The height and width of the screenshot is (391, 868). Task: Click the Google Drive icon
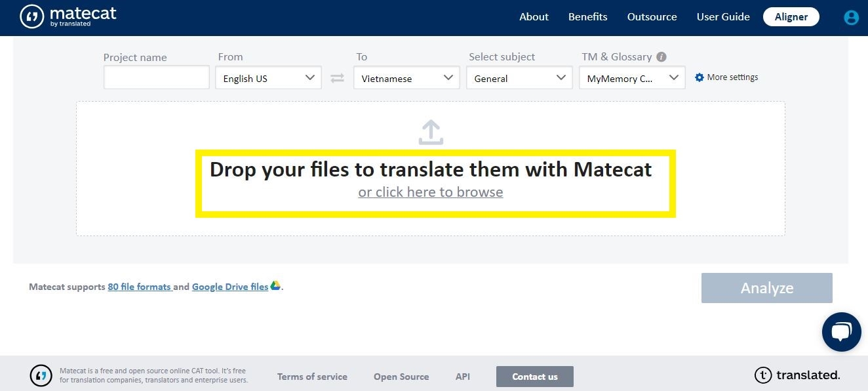coord(276,285)
